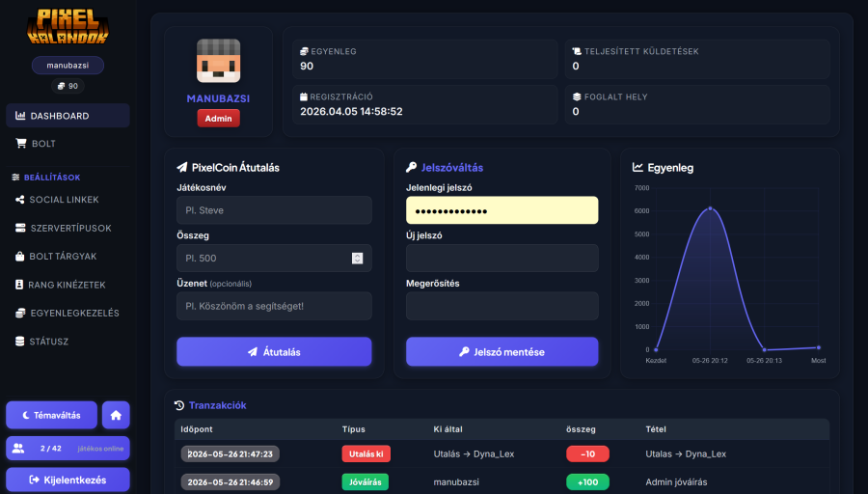Open the Dashboard menu item
The height and width of the screenshot is (494, 868).
(x=68, y=116)
